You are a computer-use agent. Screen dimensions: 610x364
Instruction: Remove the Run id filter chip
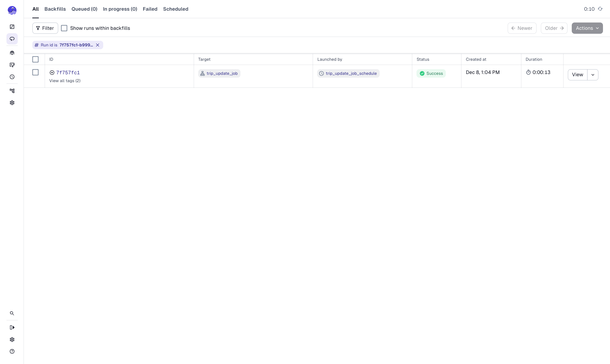98,45
